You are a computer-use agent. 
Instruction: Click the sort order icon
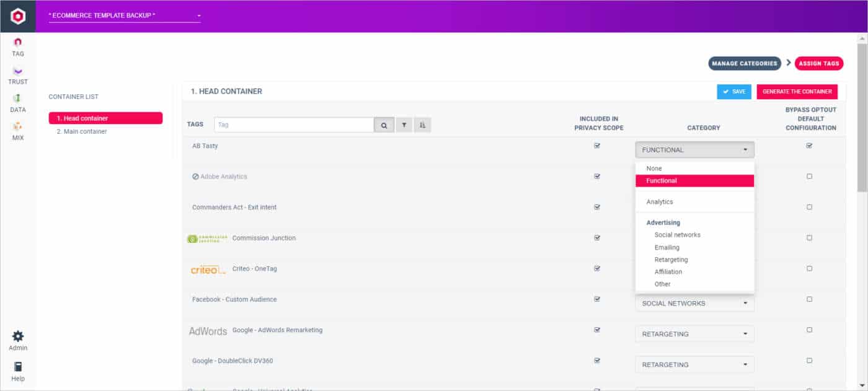pos(422,125)
